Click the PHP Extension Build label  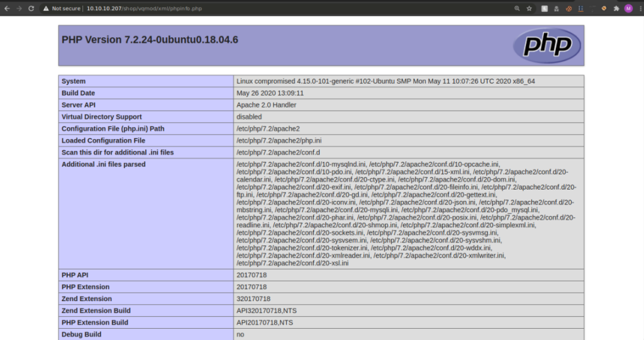95,323
